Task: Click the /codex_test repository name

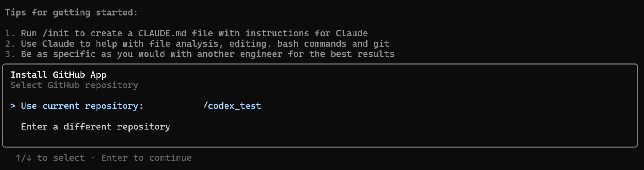Action: tap(232, 106)
